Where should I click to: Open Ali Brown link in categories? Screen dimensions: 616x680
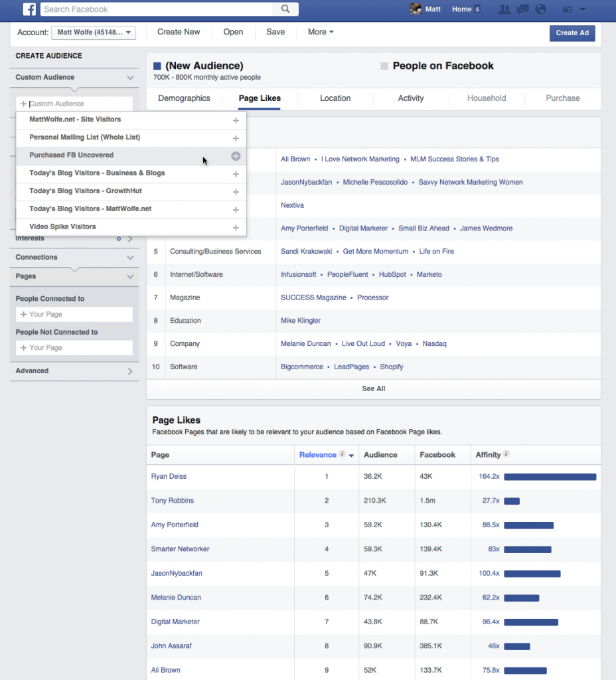click(x=295, y=159)
